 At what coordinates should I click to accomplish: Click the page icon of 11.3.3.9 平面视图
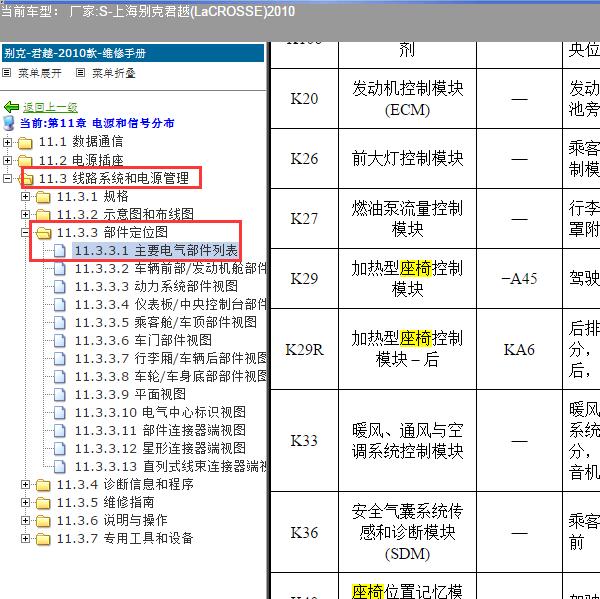click(x=60, y=395)
